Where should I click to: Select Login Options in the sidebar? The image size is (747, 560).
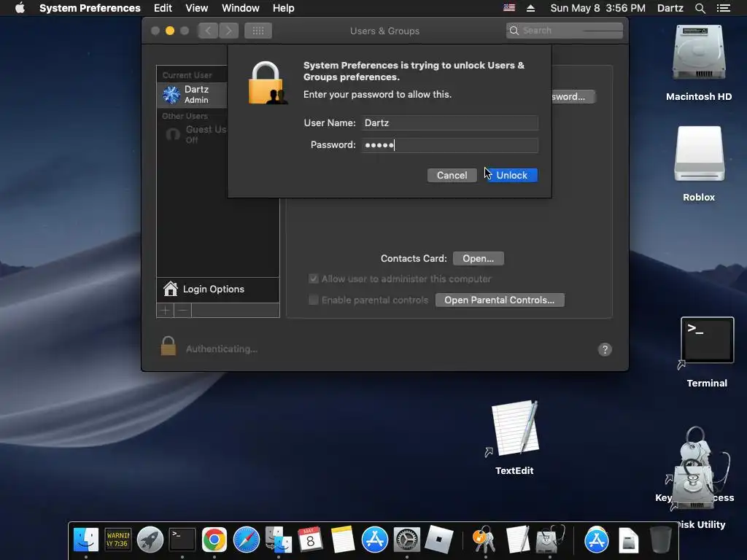coord(217,289)
